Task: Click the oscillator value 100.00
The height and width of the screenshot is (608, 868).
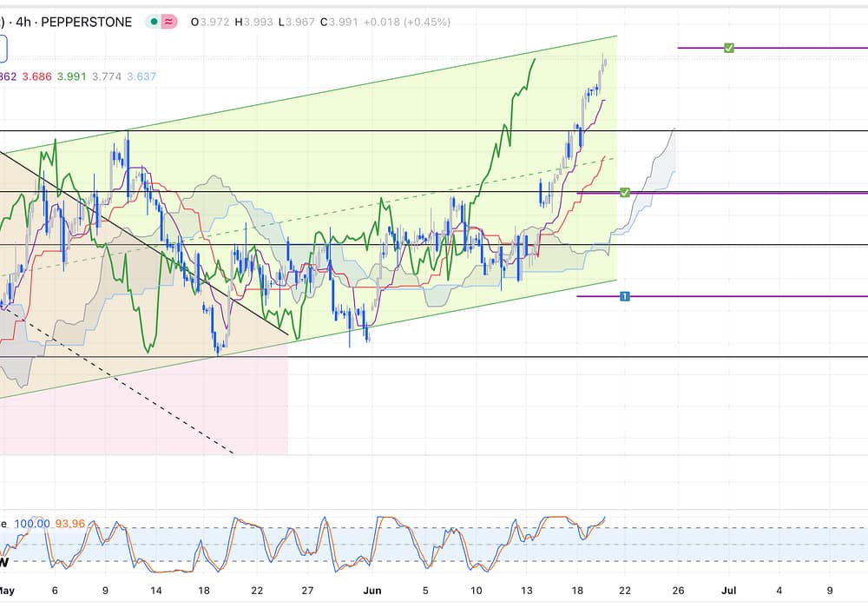Action: click(x=31, y=524)
